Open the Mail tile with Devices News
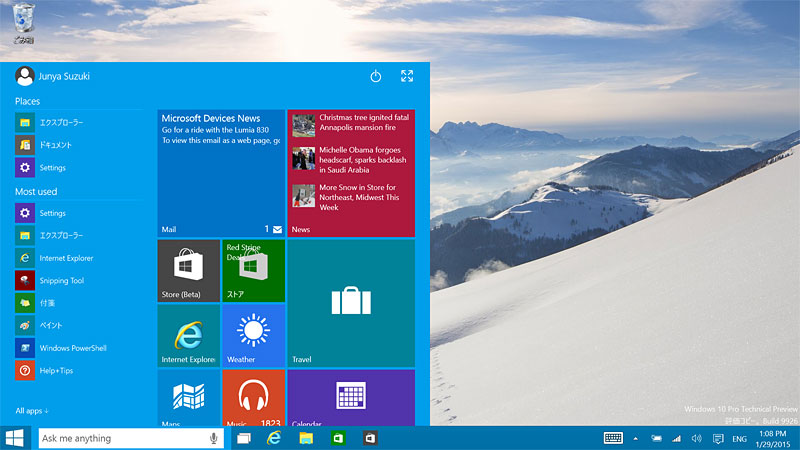 point(221,173)
